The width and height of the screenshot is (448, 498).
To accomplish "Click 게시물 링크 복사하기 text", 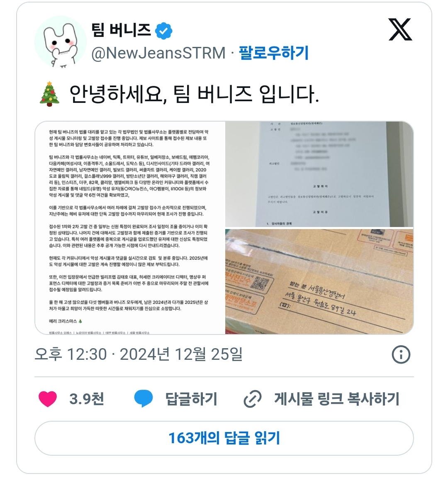I will pos(336,399).
